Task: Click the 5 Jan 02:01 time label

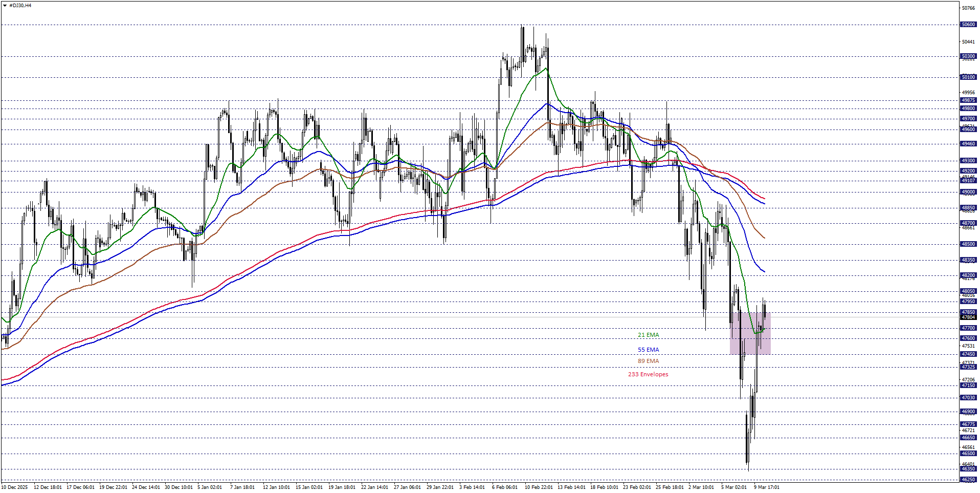Action: 210,487
